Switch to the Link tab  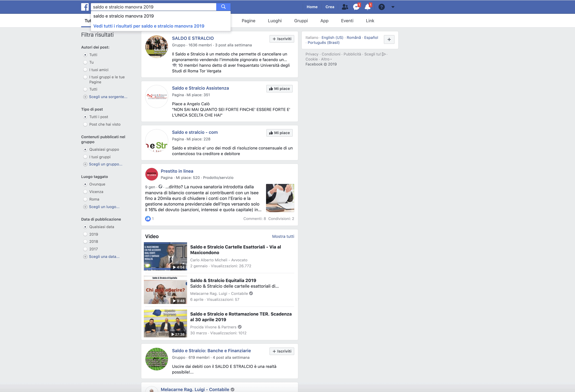(370, 21)
